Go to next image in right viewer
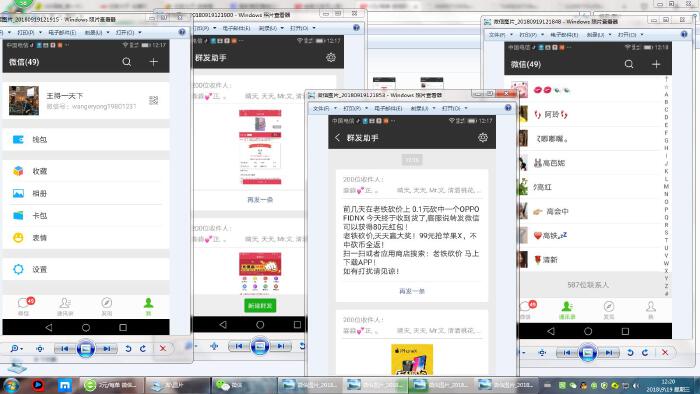Viewport: 700px width, 394px height. 609,353
